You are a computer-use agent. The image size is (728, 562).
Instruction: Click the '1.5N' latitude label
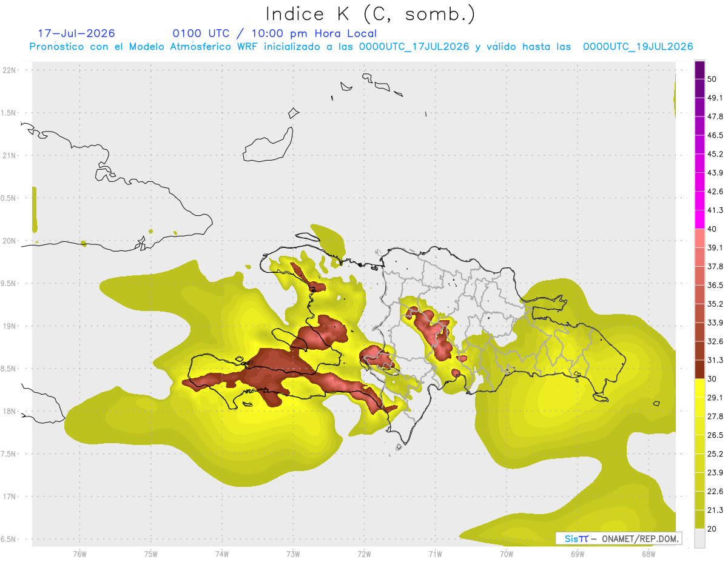coord(9,113)
